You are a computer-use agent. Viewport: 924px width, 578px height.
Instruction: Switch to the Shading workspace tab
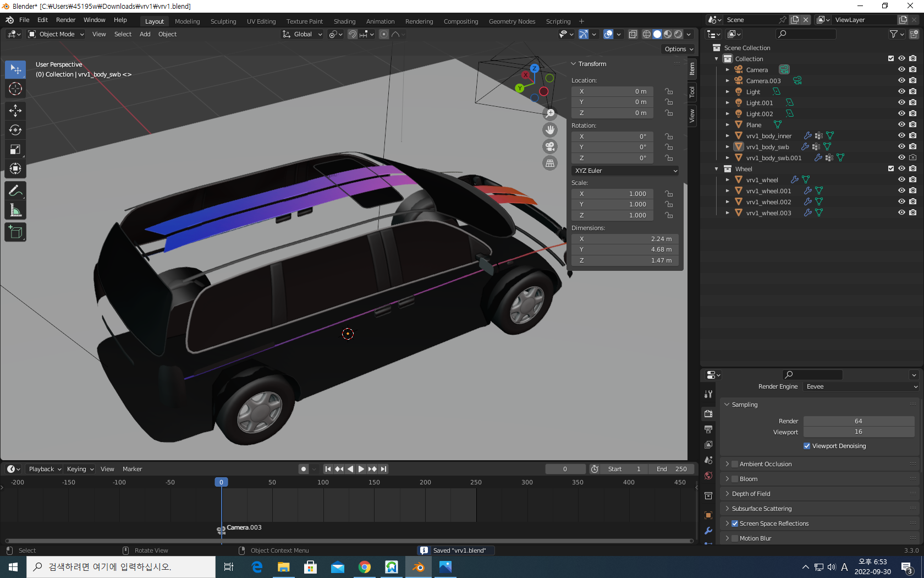[x=344, y=21]
